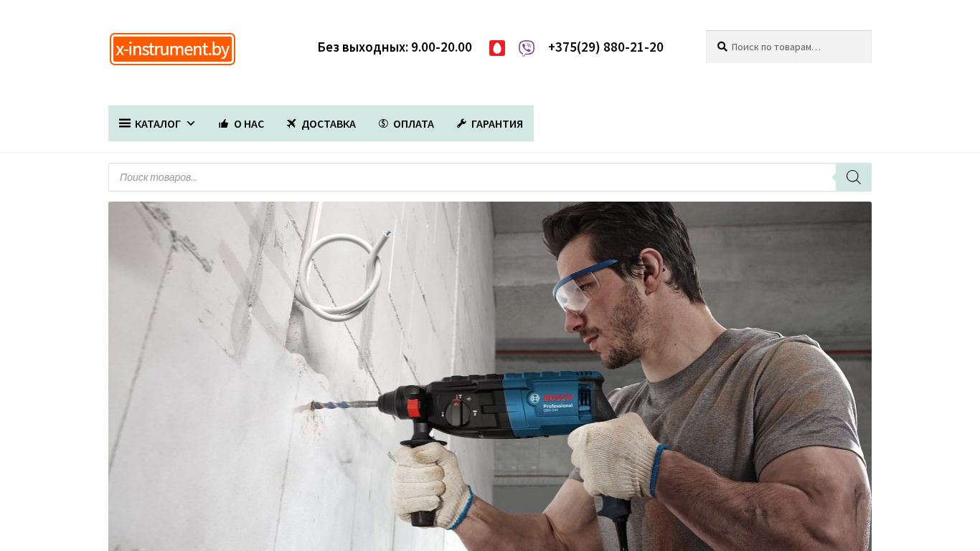
Task: Click the magnifier icon in header search
Action: click(722, 47)
